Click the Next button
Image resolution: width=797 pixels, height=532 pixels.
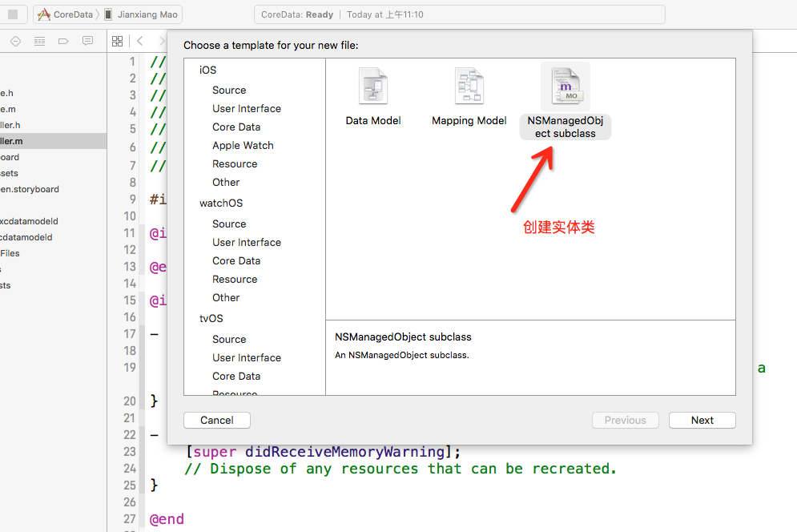tap(702, 420)
